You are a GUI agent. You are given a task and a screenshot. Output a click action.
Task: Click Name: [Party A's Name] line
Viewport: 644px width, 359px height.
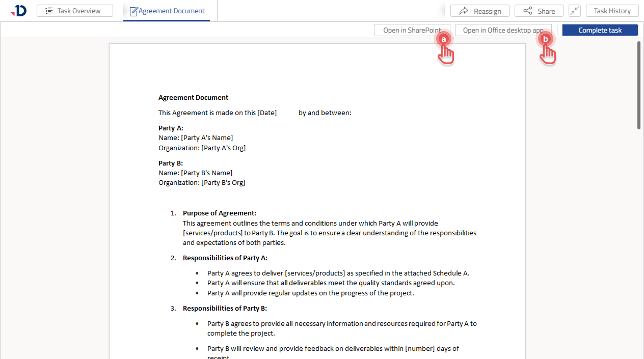click(196, 137)
